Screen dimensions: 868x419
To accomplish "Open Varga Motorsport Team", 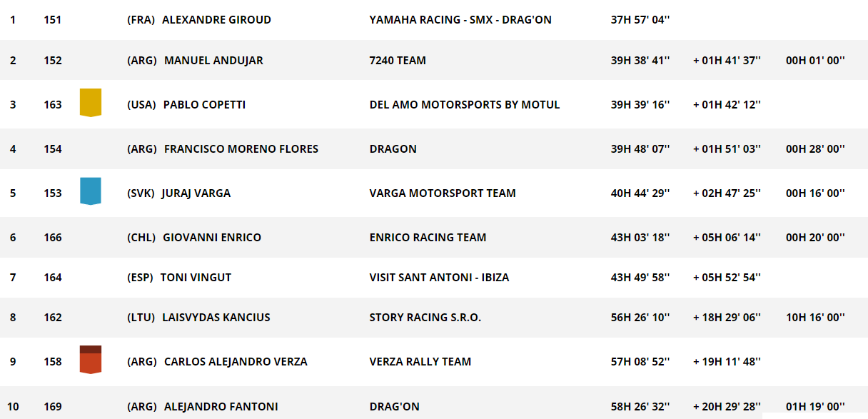I will pyautogui.click(x=443, y=193).
